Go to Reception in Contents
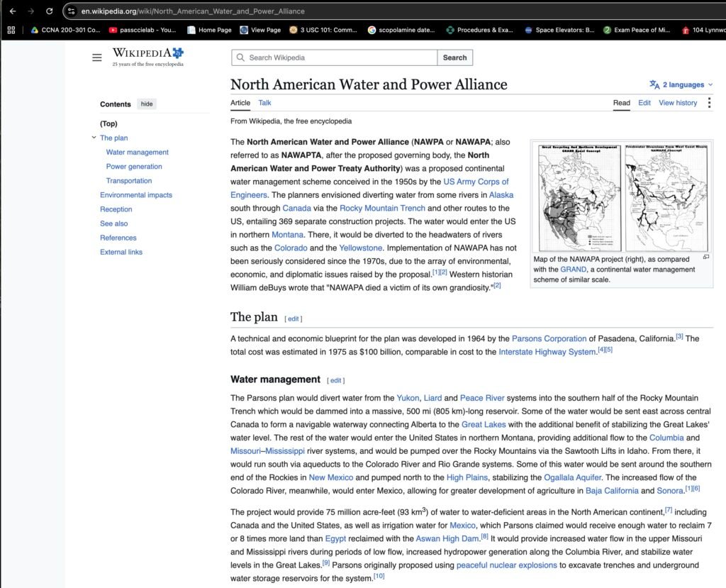The width and height of the screenshot is (726, 588). pos(116,209)
